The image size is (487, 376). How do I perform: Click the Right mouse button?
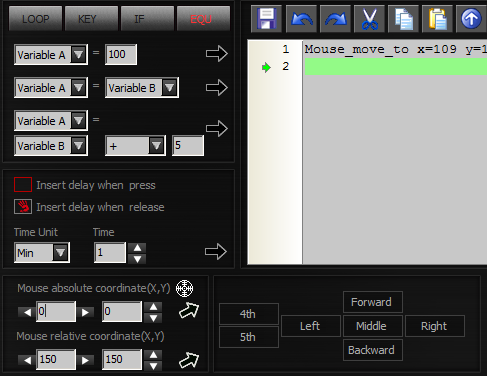click(x=435, y=326)
